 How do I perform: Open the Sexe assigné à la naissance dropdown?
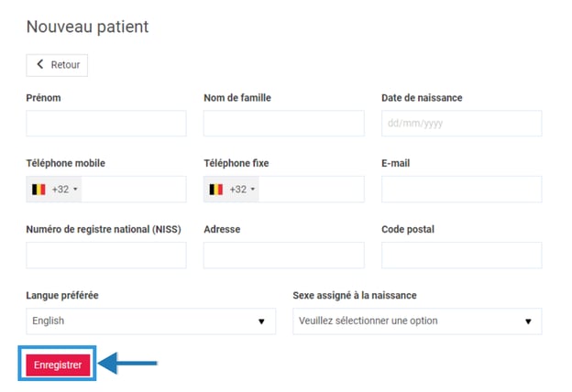coord(417,321)
